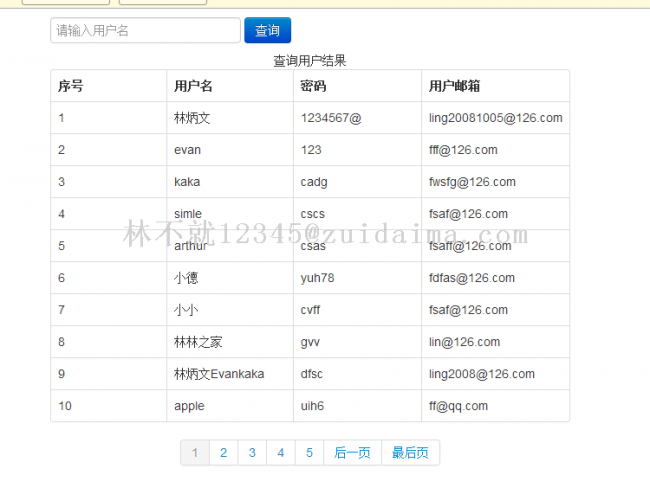Jump to page 5 of results
This screenshot has width=650, height=488.
click(x=310, y=453)
